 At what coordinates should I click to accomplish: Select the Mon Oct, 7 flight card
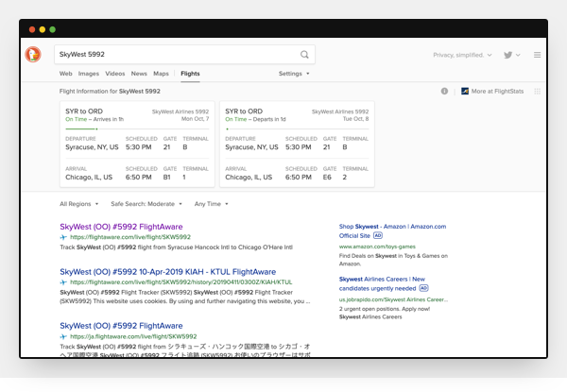137,144
